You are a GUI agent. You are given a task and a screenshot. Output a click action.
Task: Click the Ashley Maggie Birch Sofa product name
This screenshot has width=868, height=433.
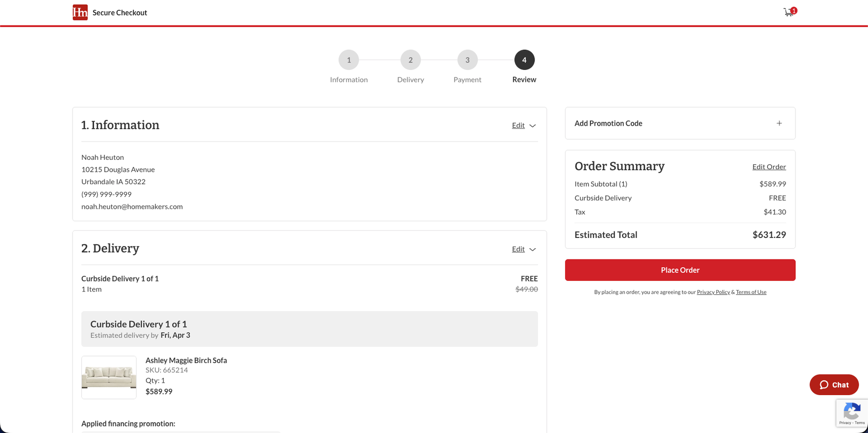[x=186, y=360]
